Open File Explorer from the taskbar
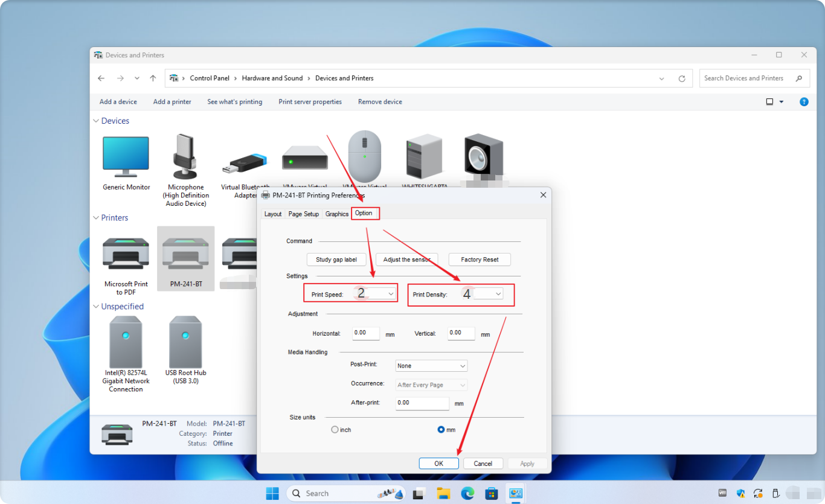 coord(444,493)
